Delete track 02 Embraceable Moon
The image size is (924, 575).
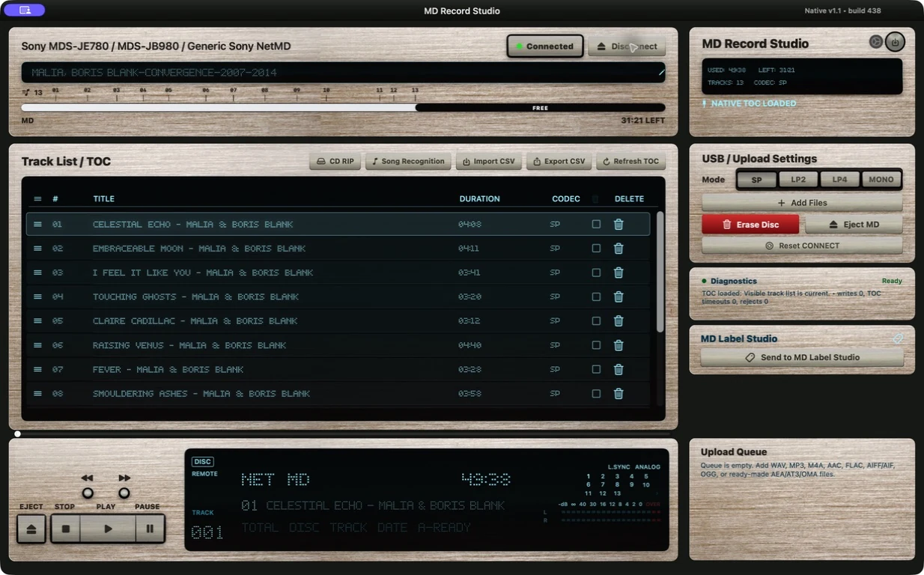click(x=618, y=249)
